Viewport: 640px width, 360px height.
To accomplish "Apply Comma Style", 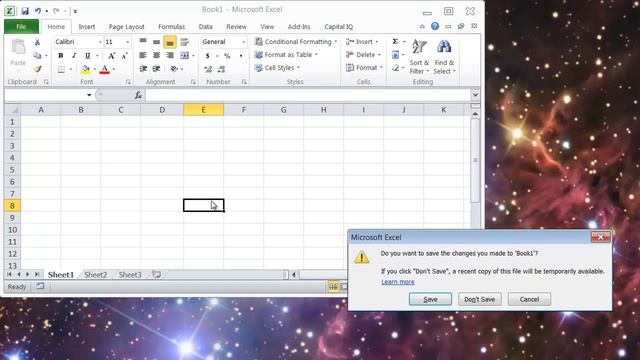I will coord(241,56).
